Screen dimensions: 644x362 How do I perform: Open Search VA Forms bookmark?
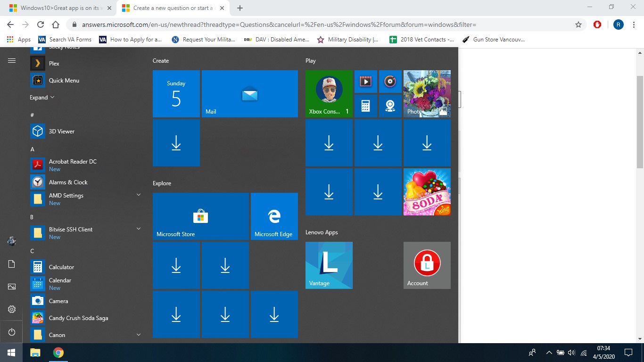pyautogui.click(x=65, y=40)
